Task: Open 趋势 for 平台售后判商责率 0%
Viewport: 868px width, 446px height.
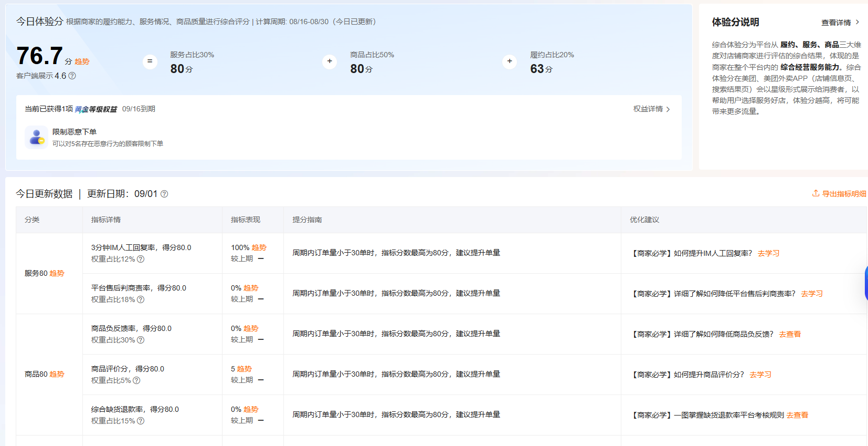Action: (x=251, y=288)
